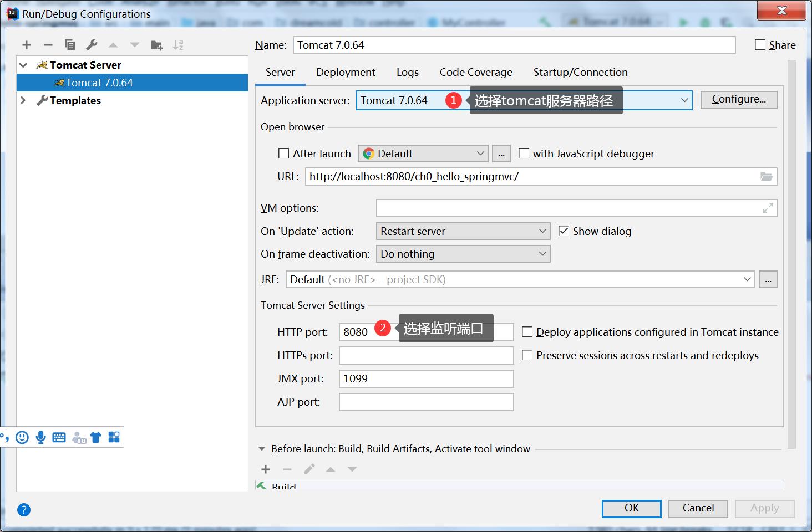Enable with JavaScript debugger checkbox
Screen dimensions: 812x532
[524, 154]
